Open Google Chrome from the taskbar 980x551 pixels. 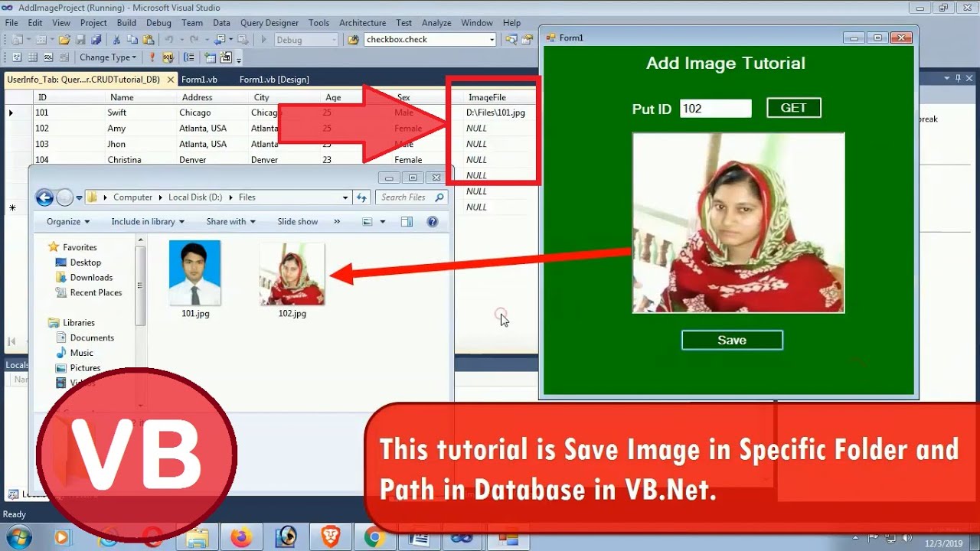[374, 537]
